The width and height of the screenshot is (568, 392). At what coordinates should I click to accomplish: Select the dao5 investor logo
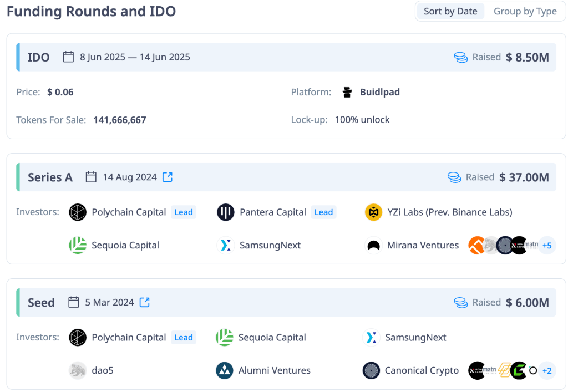click(x=78, y=370)
